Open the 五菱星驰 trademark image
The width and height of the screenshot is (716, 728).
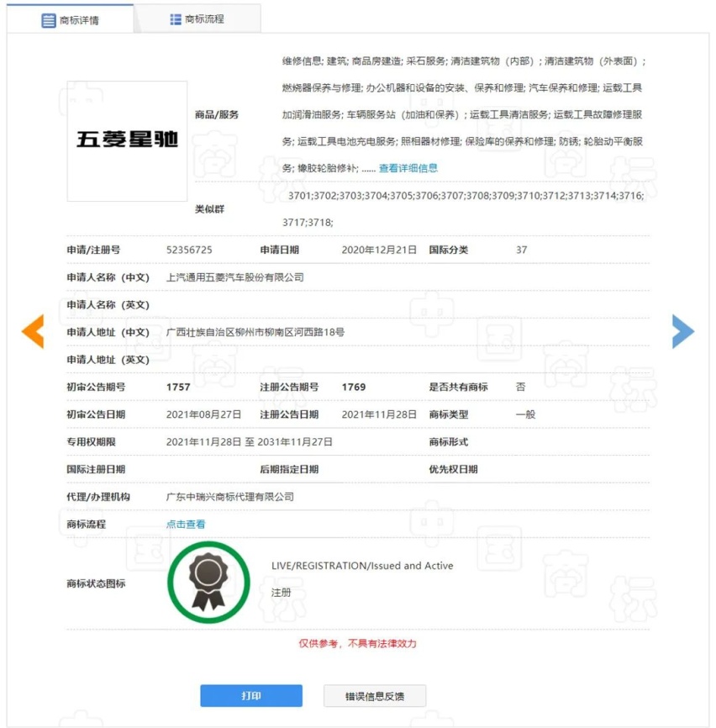[x=127, y=141]
